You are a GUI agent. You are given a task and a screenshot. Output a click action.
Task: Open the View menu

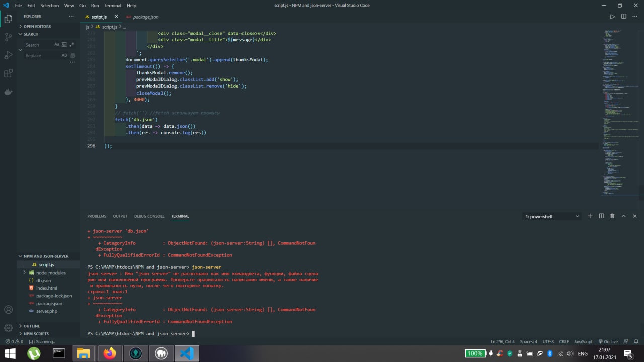(69, 5)
